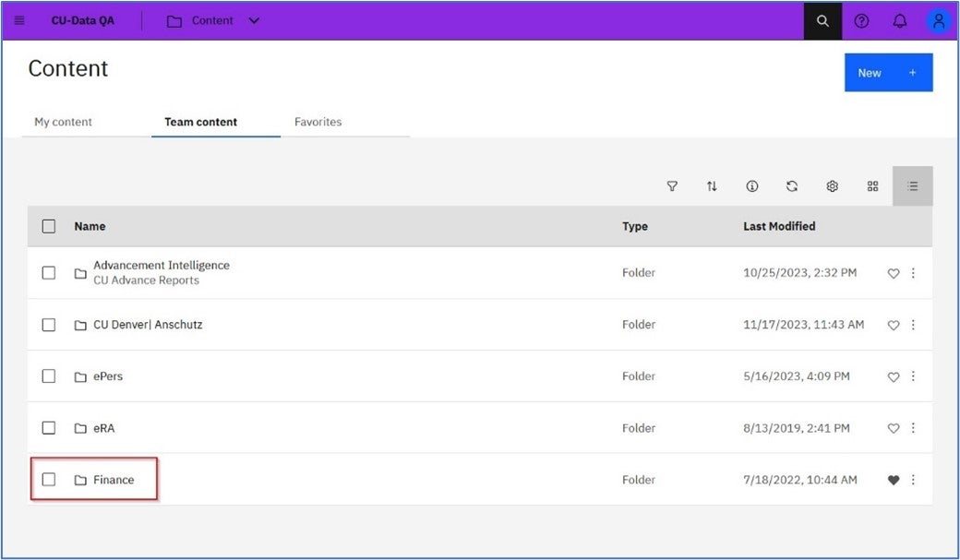This screenshot has height=560, width=960.
Task: Open more actions for CU Denver| Anschutz
Action: (913, 325)
